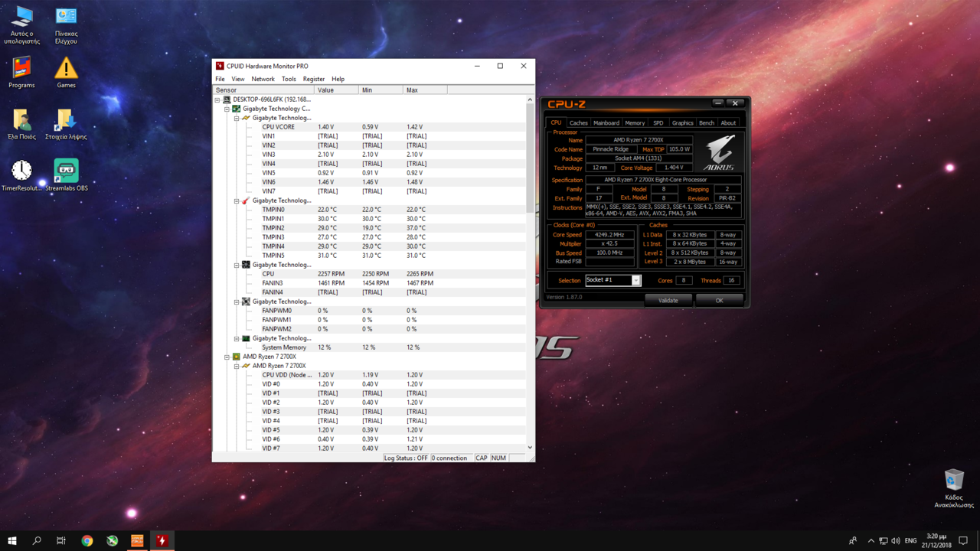Screen dimensions: 980x551
Task: Collapse the fan PWM group containing FANPWM0
Action: click(x=237, y=302)
